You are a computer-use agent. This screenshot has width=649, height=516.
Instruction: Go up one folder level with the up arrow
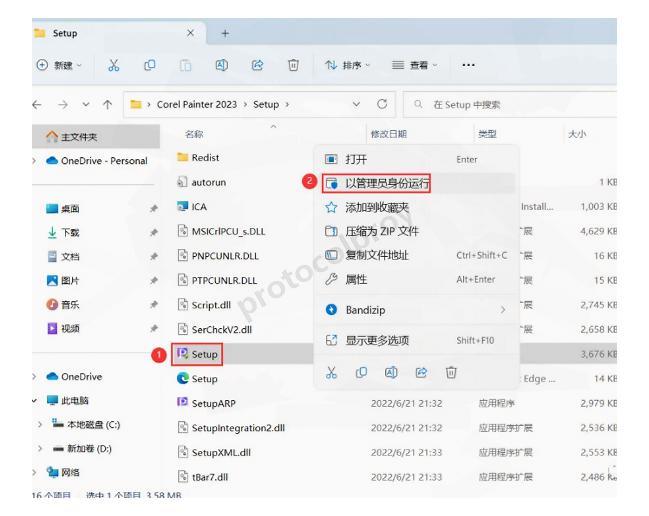[x=108, y=105]
